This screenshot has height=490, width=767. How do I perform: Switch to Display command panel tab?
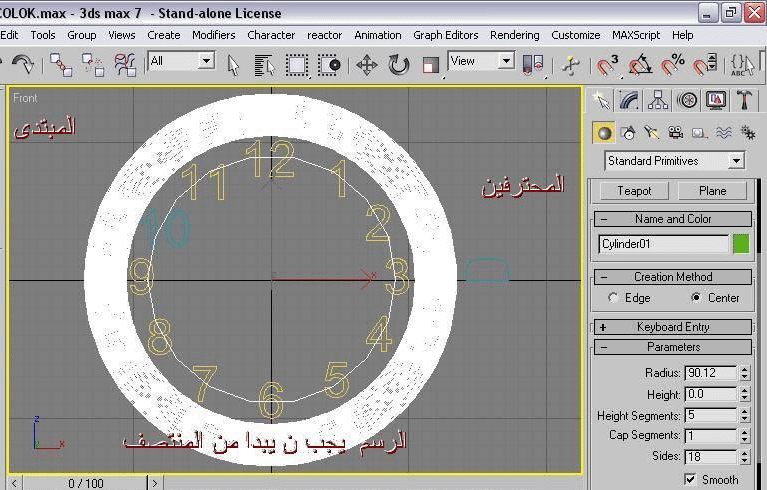tap(716, 100)
